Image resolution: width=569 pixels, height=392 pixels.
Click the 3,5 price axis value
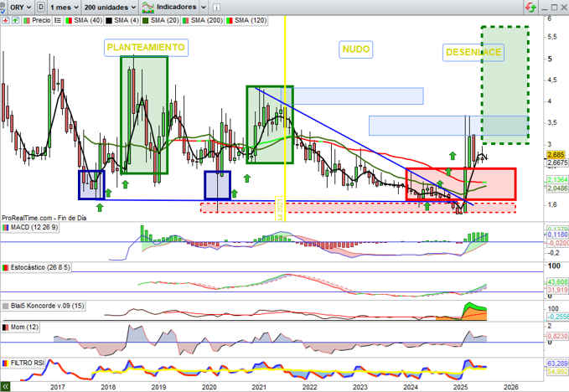[552, 123]
